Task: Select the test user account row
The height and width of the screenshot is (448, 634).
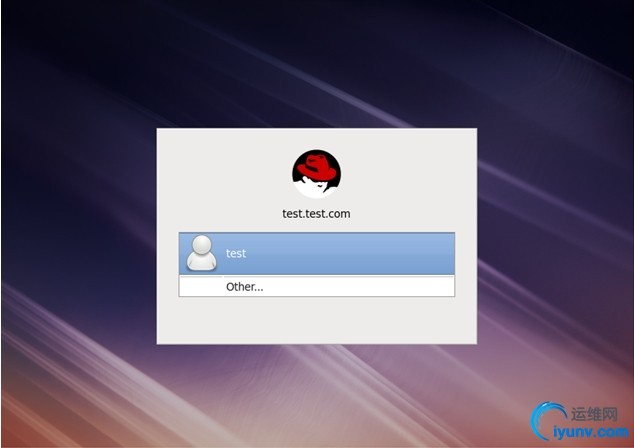Action: pos(317,254)
